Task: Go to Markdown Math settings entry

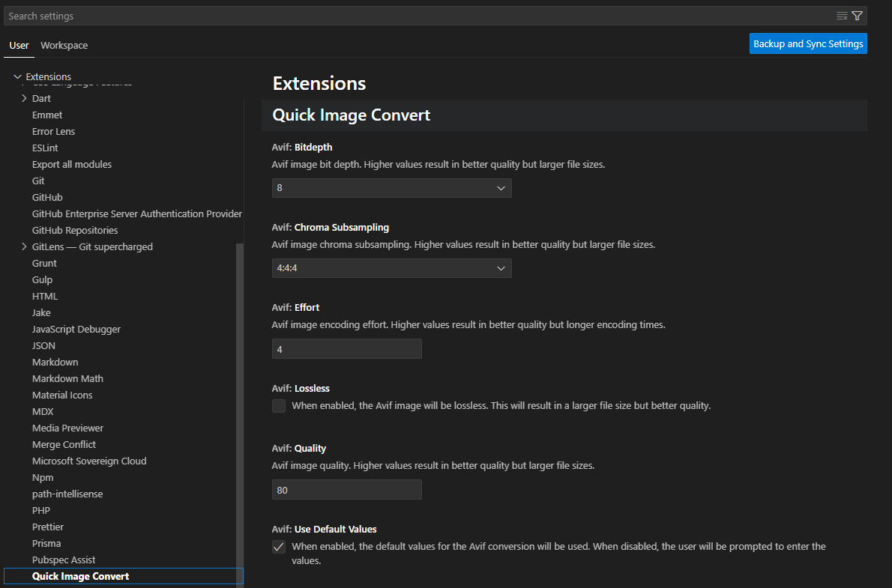Action: (x=67, y=379)
